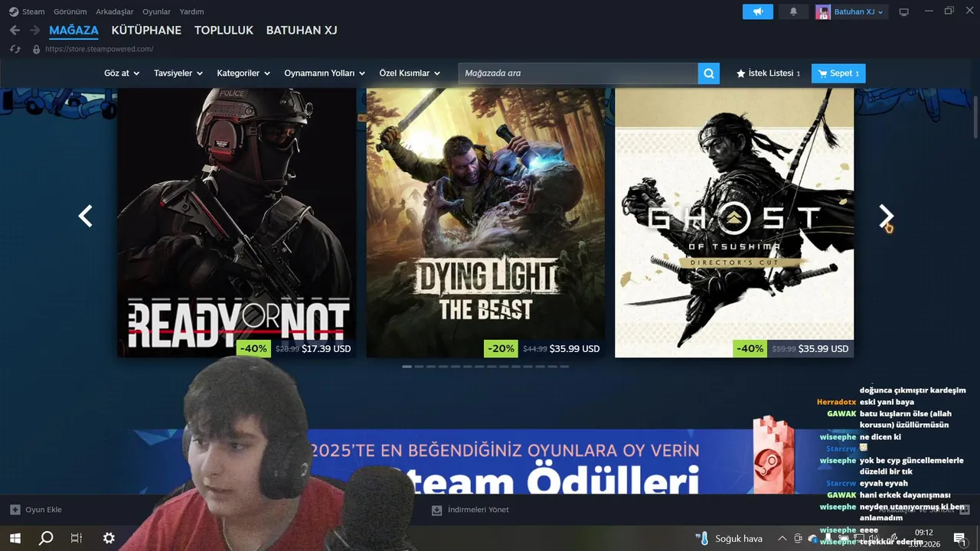This screenshot has height=551, width=980.
Task: Open the notifications bell
Action: coord(793,11)
